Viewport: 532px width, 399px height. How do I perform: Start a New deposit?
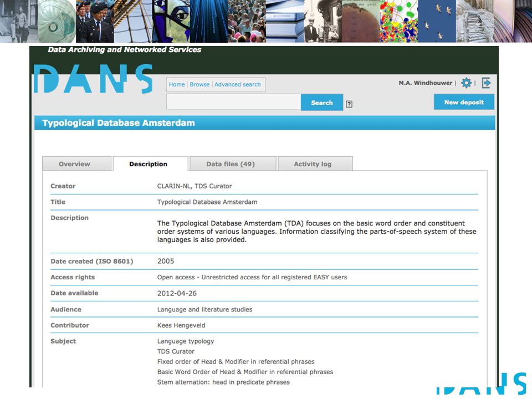click(x=464, y=102)
